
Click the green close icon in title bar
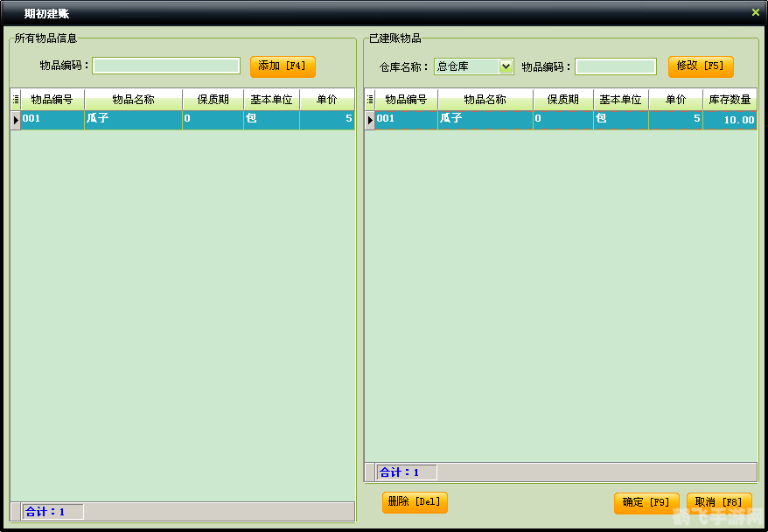755,12
